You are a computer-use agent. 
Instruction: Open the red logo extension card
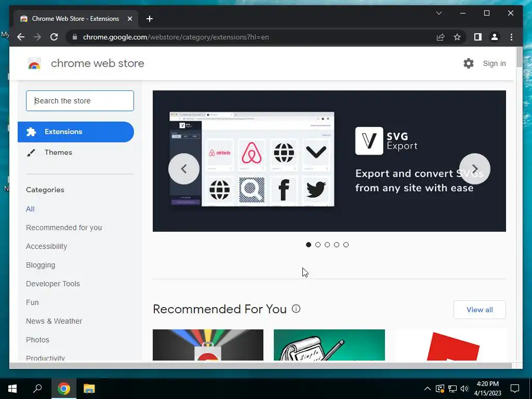pyautogui.click(x=450, y=345)
